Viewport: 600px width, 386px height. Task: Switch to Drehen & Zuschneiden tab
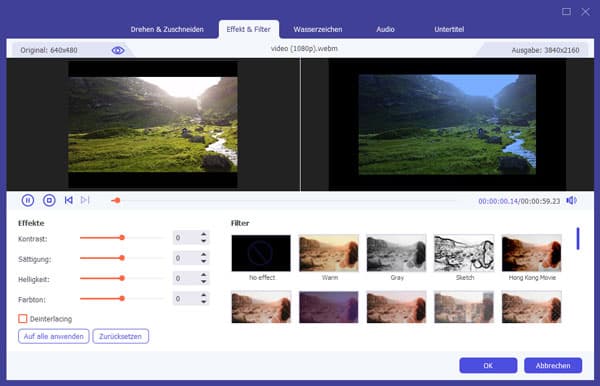tap(167, 29)
